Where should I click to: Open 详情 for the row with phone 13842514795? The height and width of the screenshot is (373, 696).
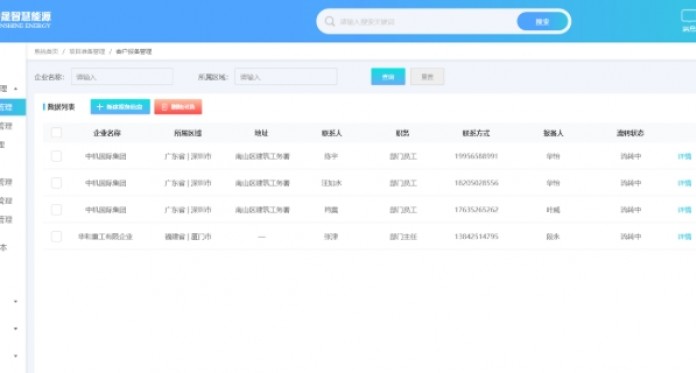pyautogui.click(x=684, y=236)
